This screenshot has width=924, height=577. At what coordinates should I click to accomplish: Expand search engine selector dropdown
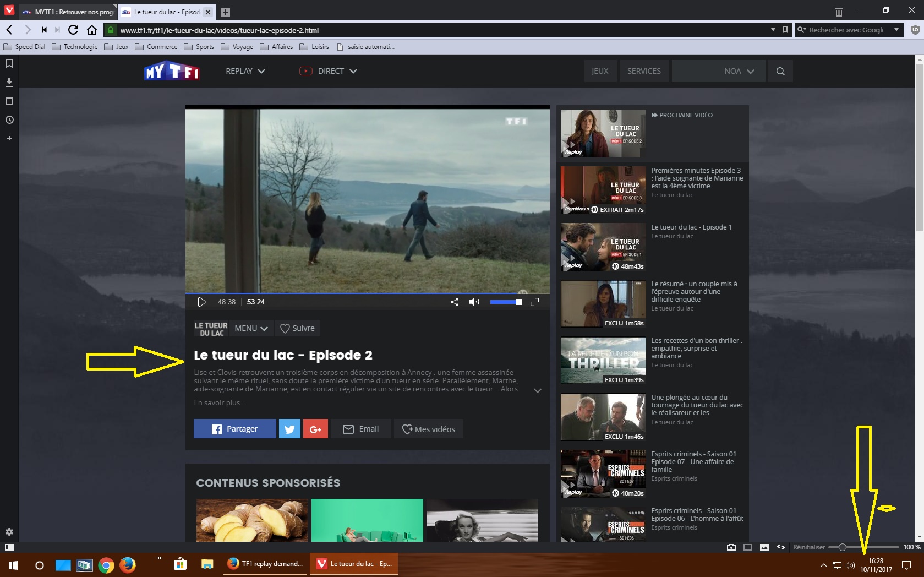pyautogui.click(x=896, y=30)
